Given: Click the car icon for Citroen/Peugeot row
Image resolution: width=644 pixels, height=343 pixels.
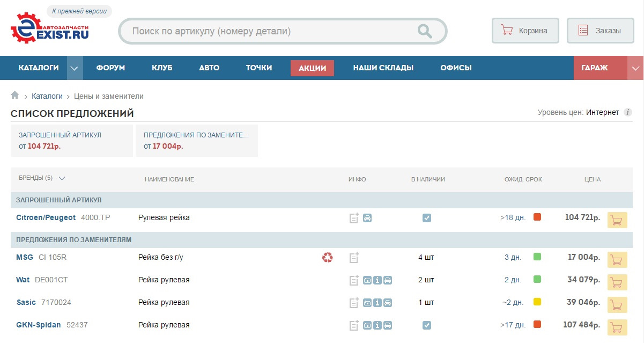Looking at the screenshot, I should (x=367, y=218).
